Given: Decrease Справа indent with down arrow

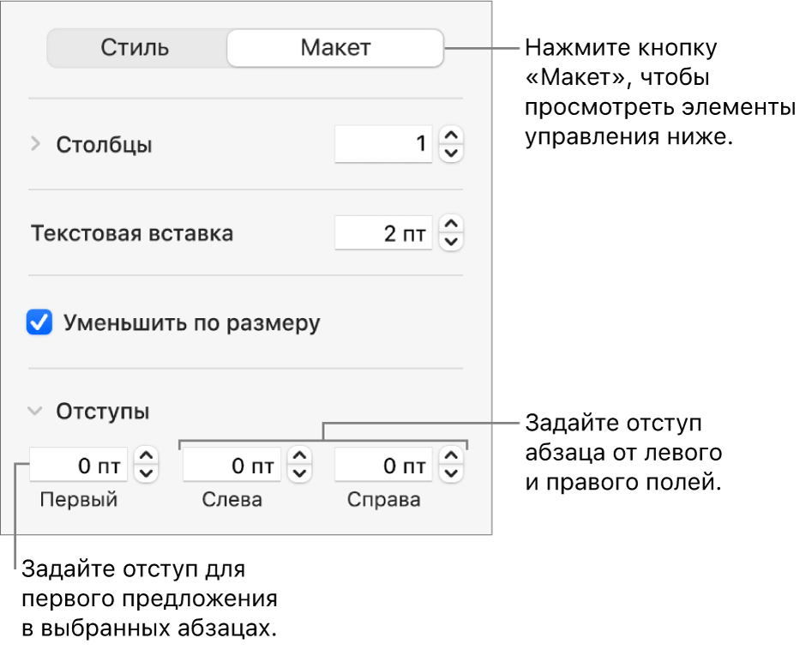Looking at the screenshot, I should (451, 474).
